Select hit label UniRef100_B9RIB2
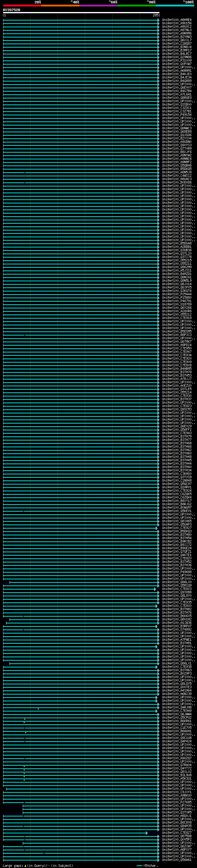The height and width of the screenshot is (868, 197). click(177, 542)
